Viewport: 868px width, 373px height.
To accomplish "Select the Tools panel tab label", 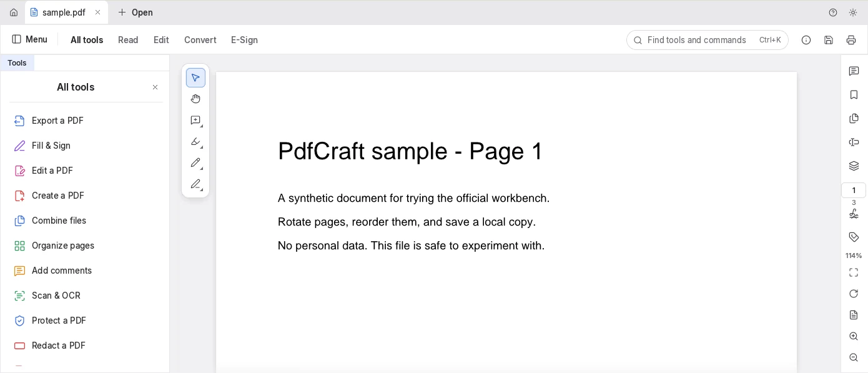I will 17,63.
